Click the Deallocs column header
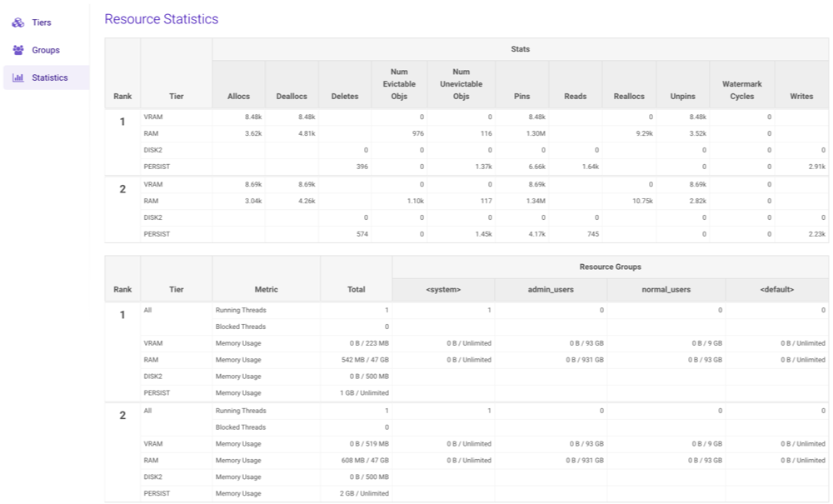The image size is (833, 504). point(291,95)
